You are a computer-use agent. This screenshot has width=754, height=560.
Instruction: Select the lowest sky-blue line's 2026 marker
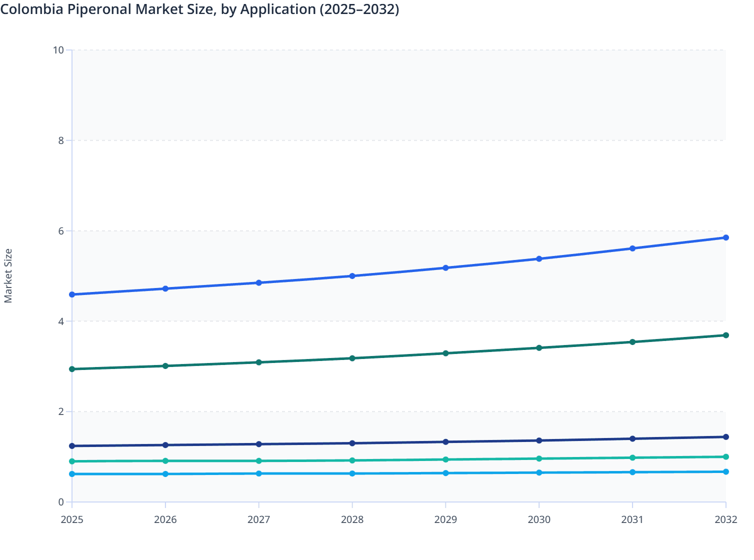tap(165, 473)
